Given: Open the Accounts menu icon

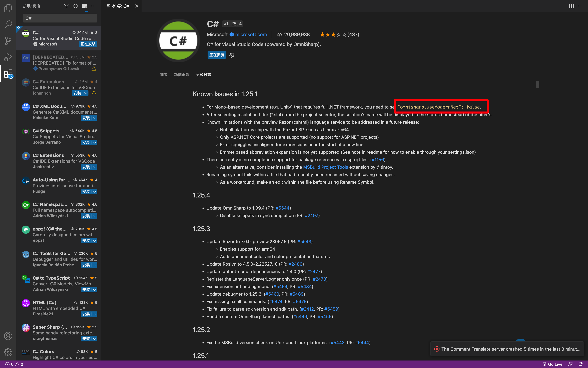Looking at the screenshot, I should click(8, 336).
